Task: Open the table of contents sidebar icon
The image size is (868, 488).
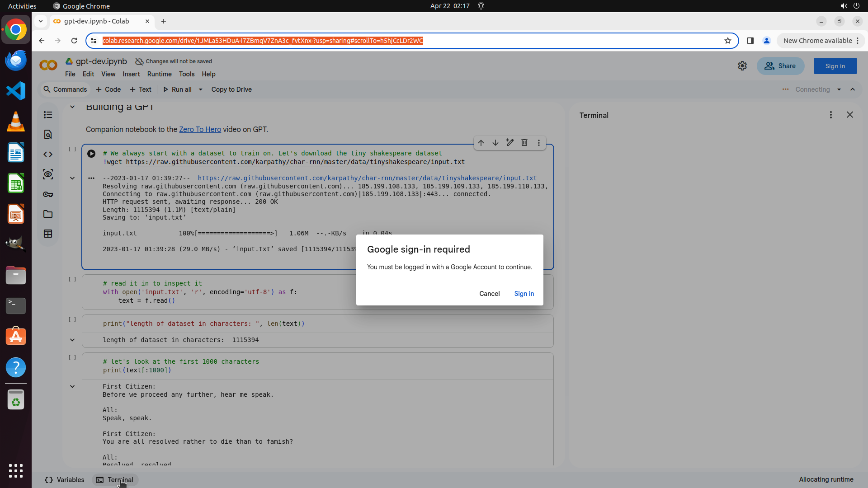Action: [x=48, y=115]
